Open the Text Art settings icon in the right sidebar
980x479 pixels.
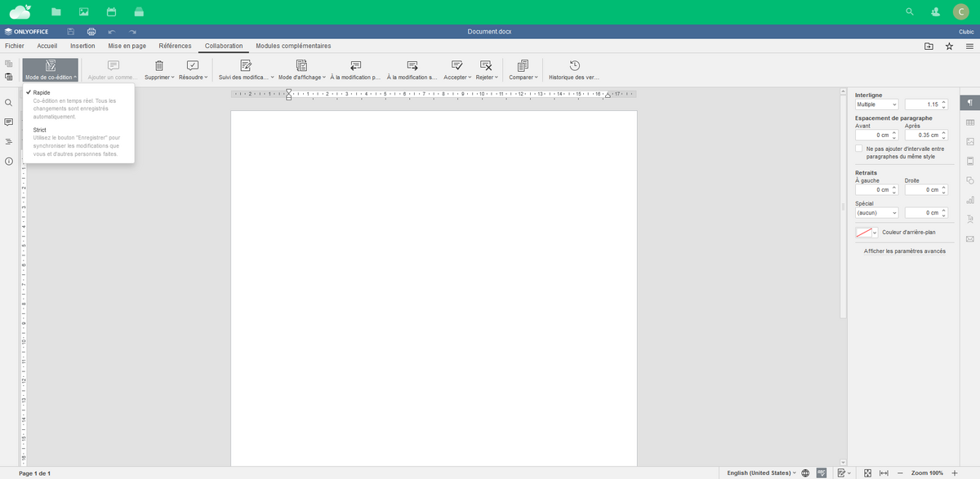(x=970, y=220)
